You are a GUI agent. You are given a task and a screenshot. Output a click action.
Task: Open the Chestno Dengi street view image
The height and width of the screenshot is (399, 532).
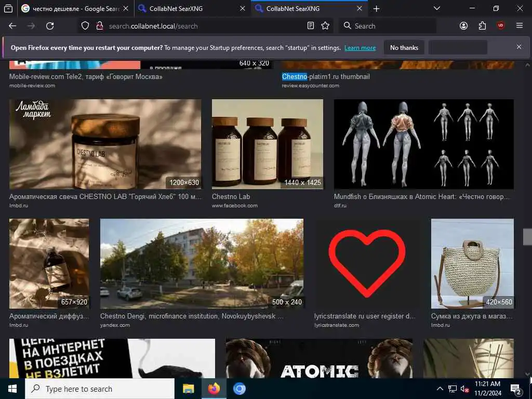tap(202, 263)
